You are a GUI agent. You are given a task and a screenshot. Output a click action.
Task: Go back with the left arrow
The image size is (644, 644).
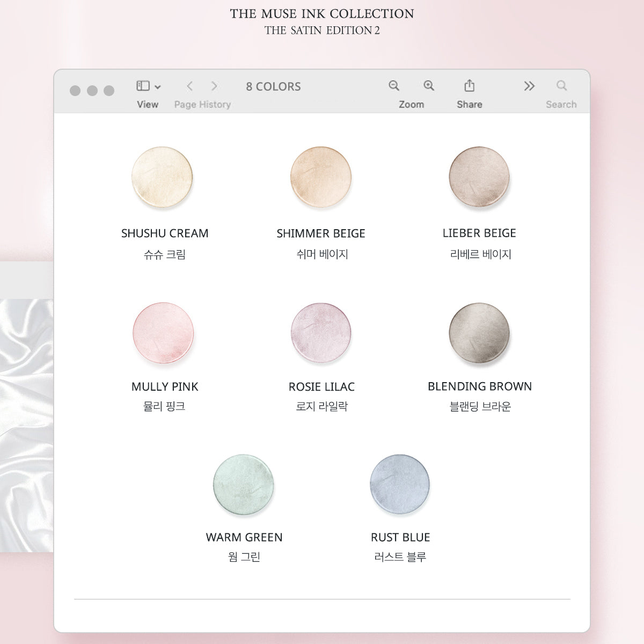click(x=189, y=86)
